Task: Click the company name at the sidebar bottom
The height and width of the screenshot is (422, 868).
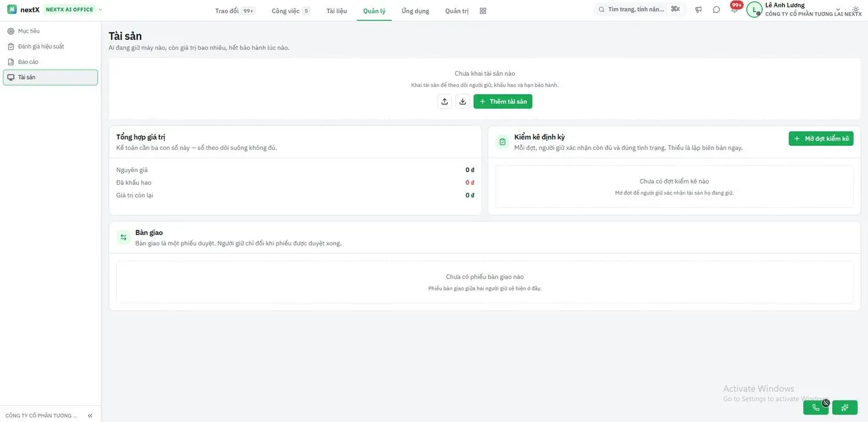Action: 41,416
